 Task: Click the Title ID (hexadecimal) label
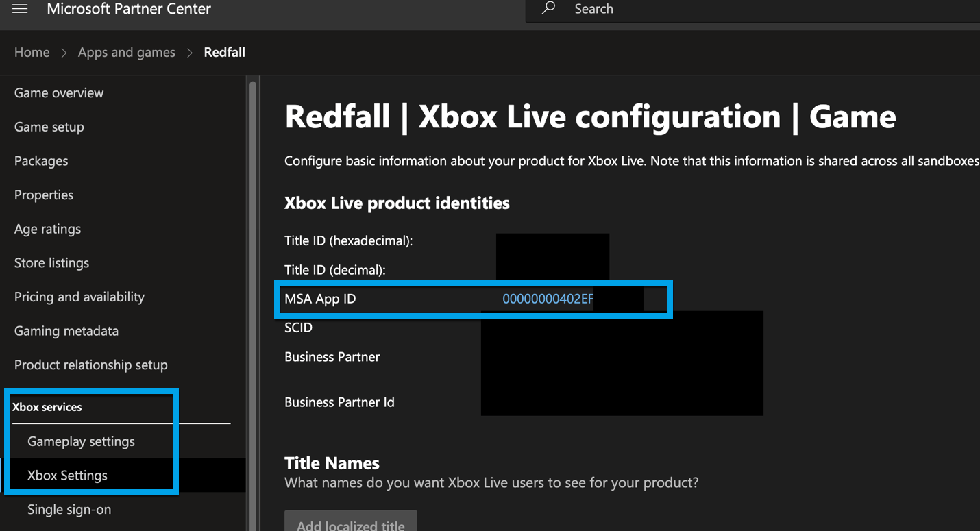[349, 241]
